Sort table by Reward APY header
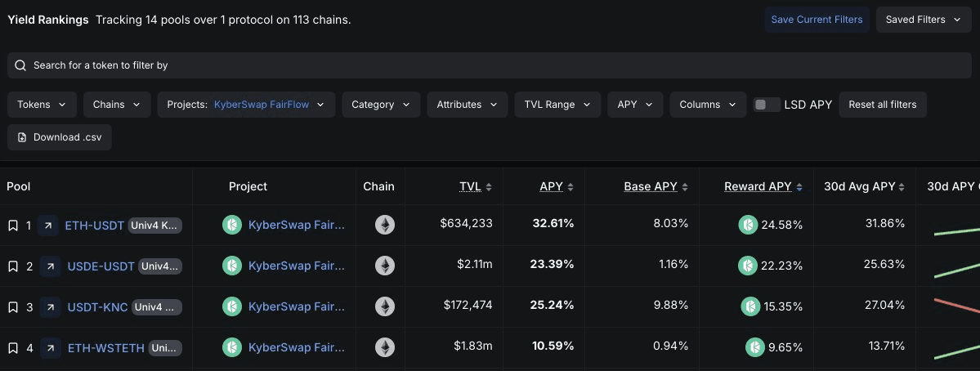The height and width of the screenshot is (371, 980). tap(758, 187)
